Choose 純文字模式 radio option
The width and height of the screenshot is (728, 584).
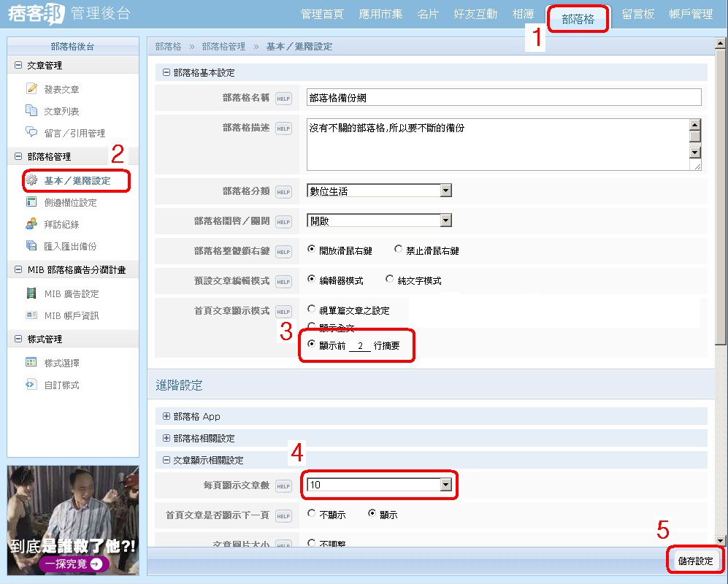tap(390, 279)
